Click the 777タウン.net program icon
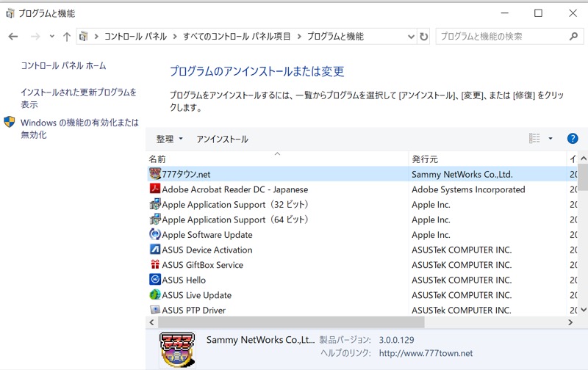Image resolution: width=588 pixels, height=370 pixels. (x=155, y=174)
